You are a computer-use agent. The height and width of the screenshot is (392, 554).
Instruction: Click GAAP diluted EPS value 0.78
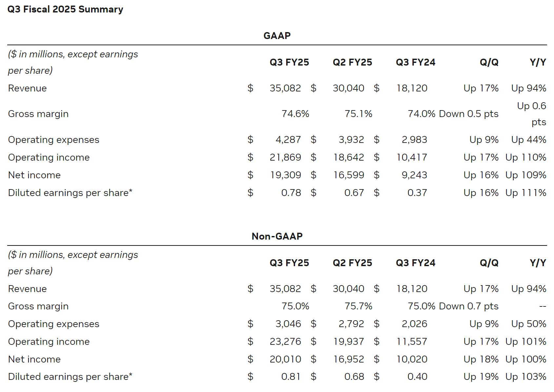coord(291,193)
